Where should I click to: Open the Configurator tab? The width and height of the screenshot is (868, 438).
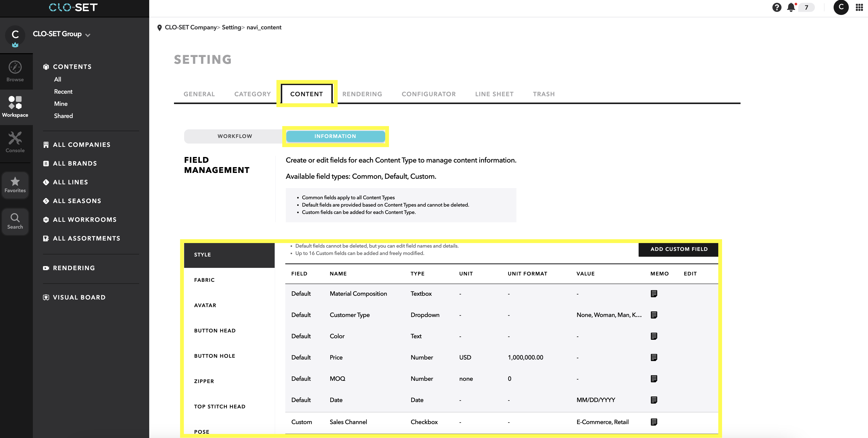pyautogui.click(x=429, y=94)
